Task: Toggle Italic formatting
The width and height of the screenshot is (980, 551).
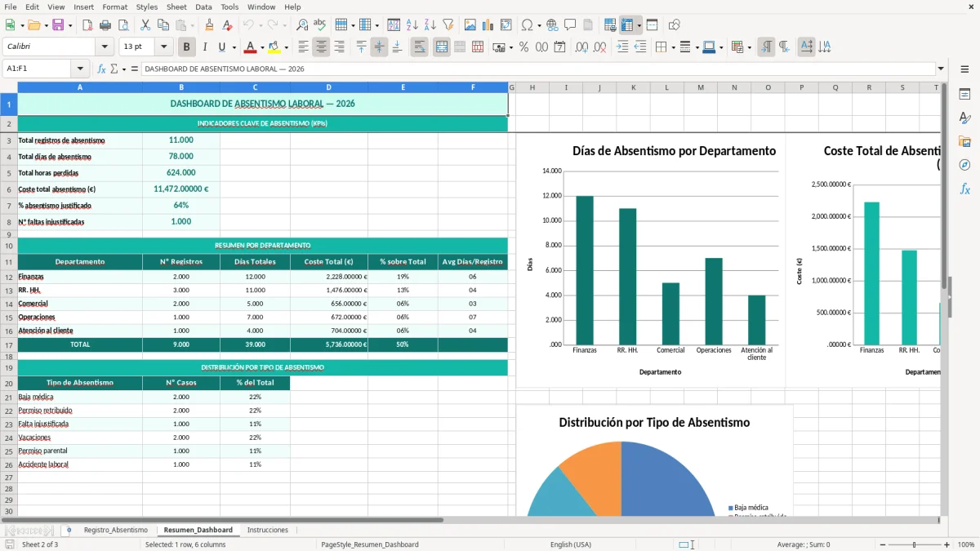Action: coord(204,47)
